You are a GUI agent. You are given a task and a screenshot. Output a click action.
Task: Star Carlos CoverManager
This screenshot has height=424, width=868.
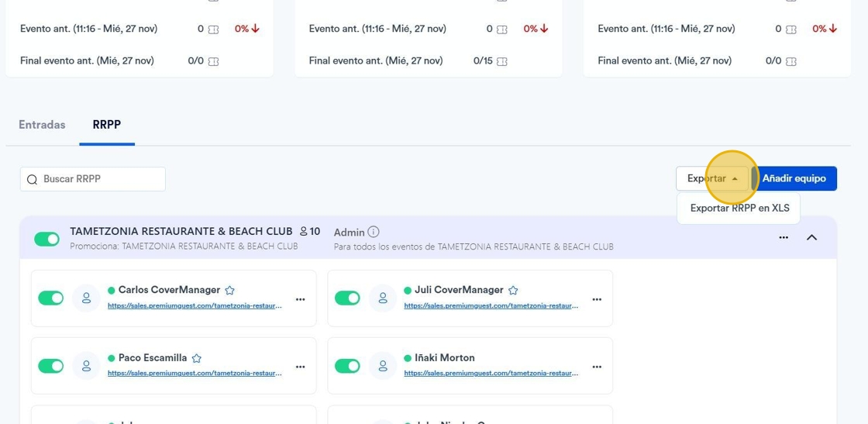point(229,290)
